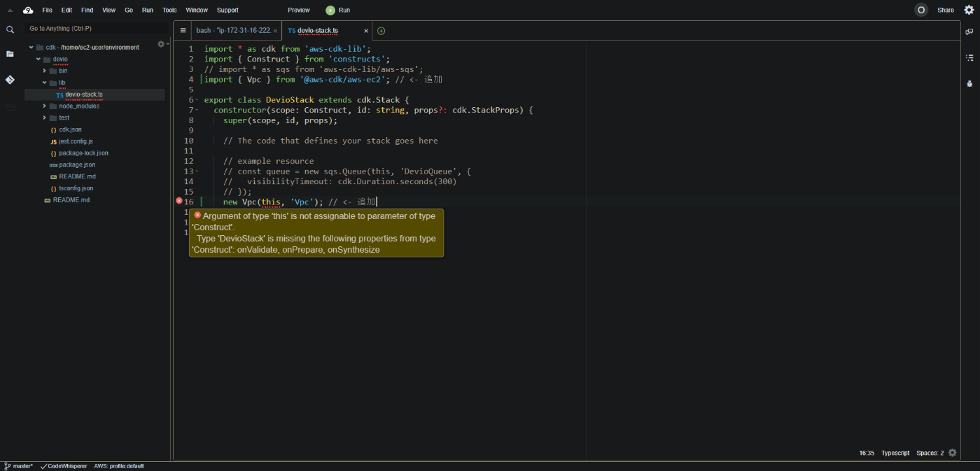Screen dimensions: 980x471
Task: Open the File menu
Action: 47,10
